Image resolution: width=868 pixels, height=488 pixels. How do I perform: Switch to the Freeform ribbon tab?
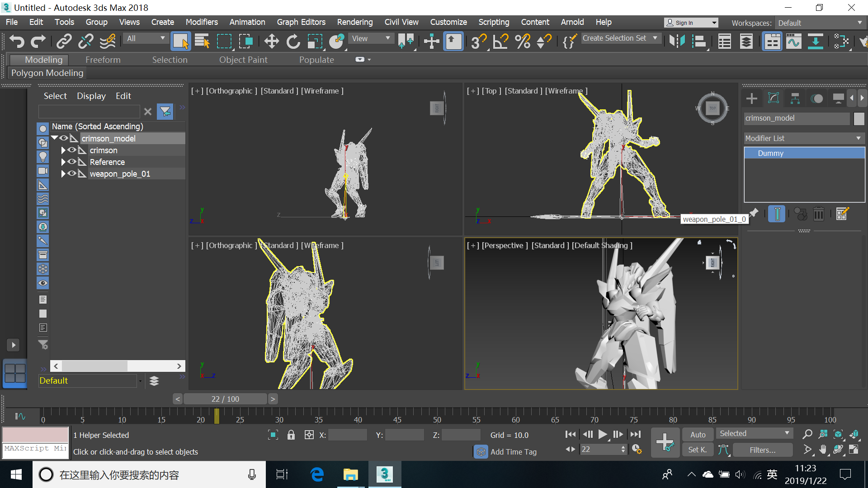[x=103, y=60]
